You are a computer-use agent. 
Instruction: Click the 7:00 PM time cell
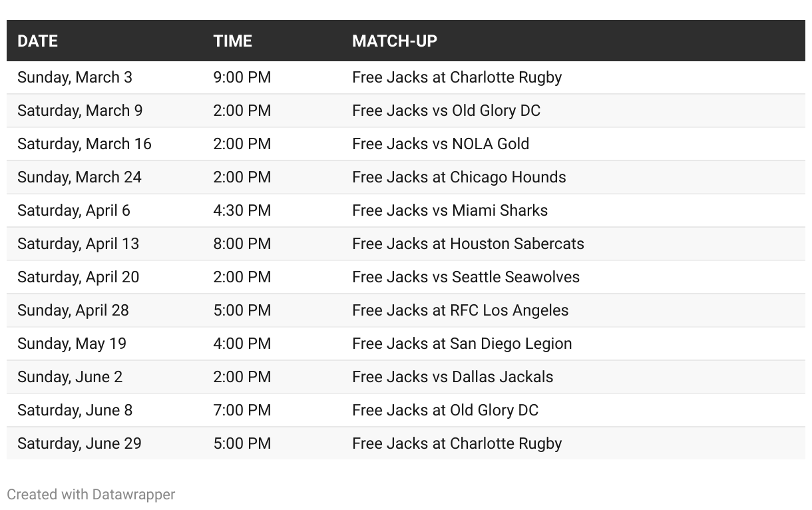tap(242, 410)
